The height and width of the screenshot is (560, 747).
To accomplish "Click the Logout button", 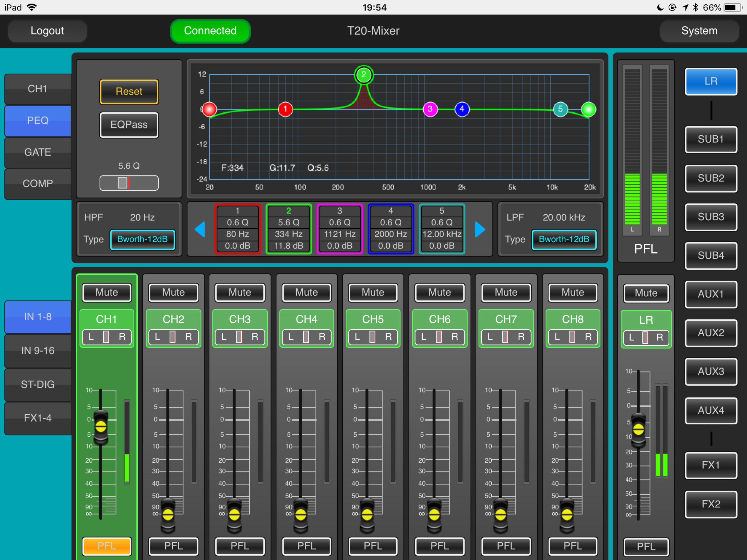I will (x=47, y=31).
